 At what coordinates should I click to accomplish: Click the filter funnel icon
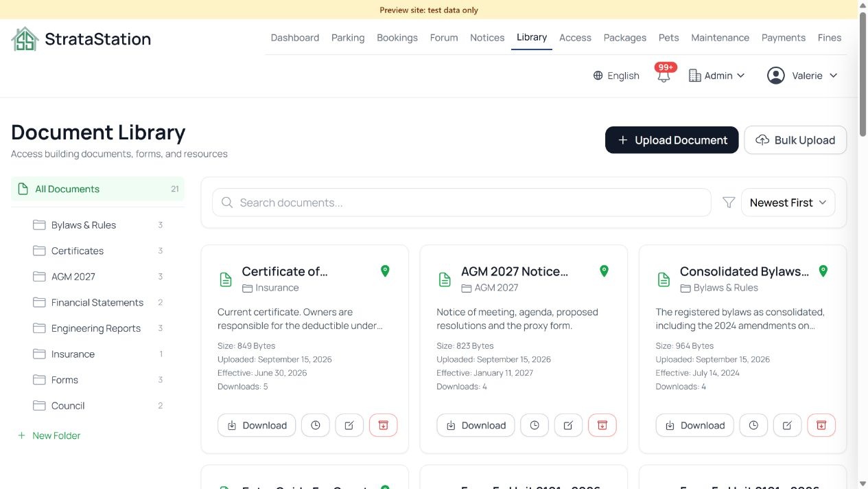(x=729, y=203)
